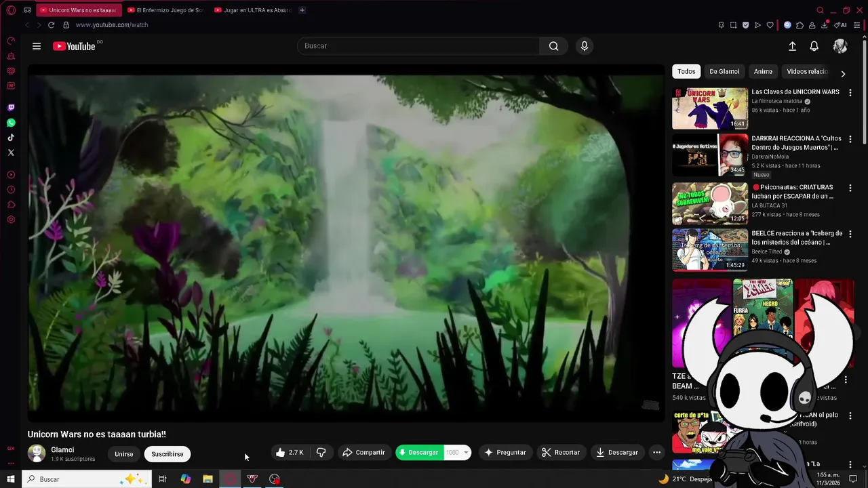Click the Preguntar button
This screenshot has width=868, height=488.
[505, 452]
